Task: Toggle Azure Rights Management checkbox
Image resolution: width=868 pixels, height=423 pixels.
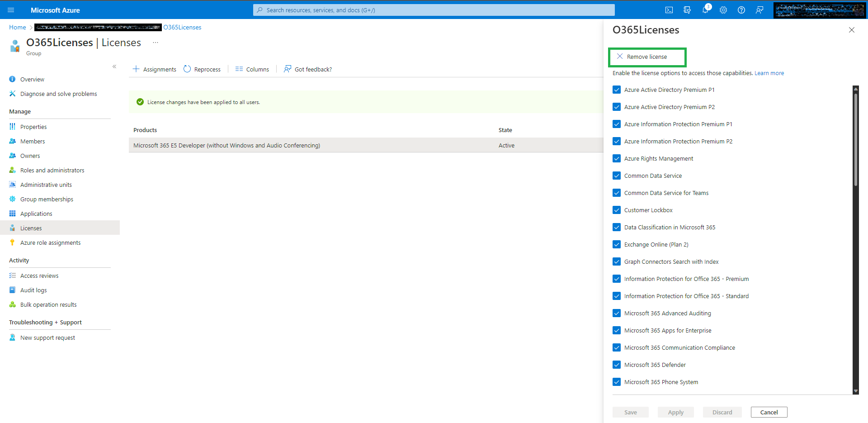Action: 617,158
